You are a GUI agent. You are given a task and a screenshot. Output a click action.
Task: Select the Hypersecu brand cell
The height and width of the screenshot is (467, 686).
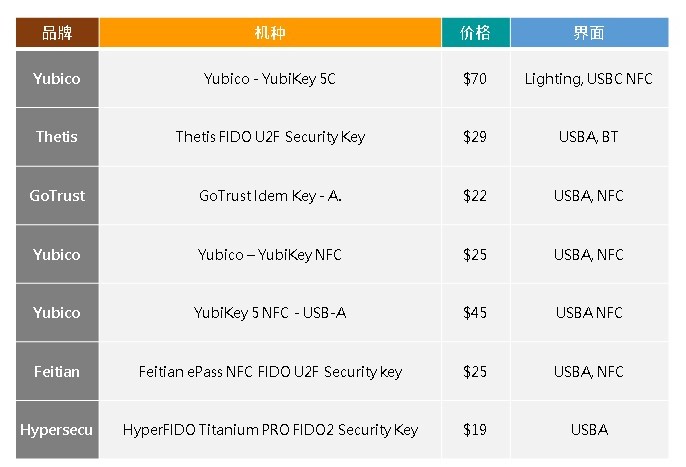point(57,430)
